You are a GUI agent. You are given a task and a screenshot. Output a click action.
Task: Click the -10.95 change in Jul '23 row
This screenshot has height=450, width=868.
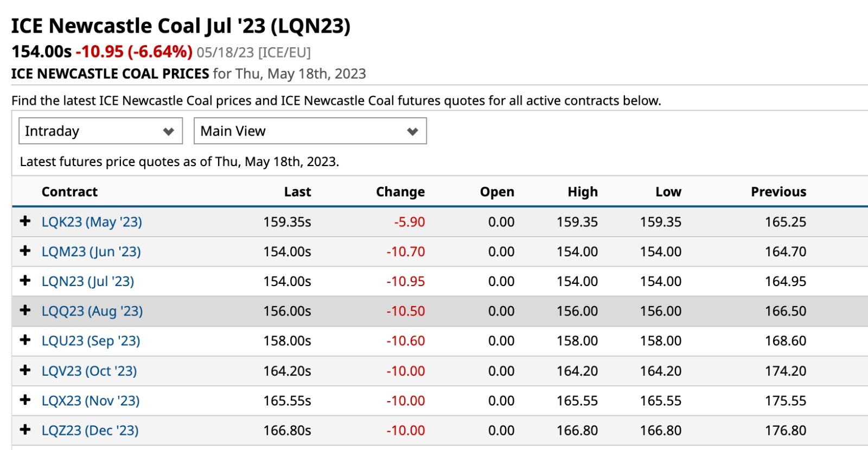coord(406,282)
